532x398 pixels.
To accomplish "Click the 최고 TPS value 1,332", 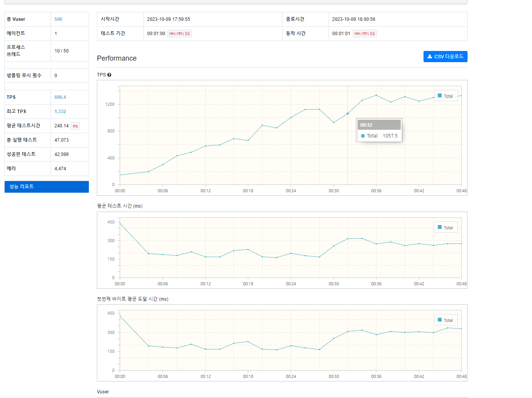I will point(60,112).
